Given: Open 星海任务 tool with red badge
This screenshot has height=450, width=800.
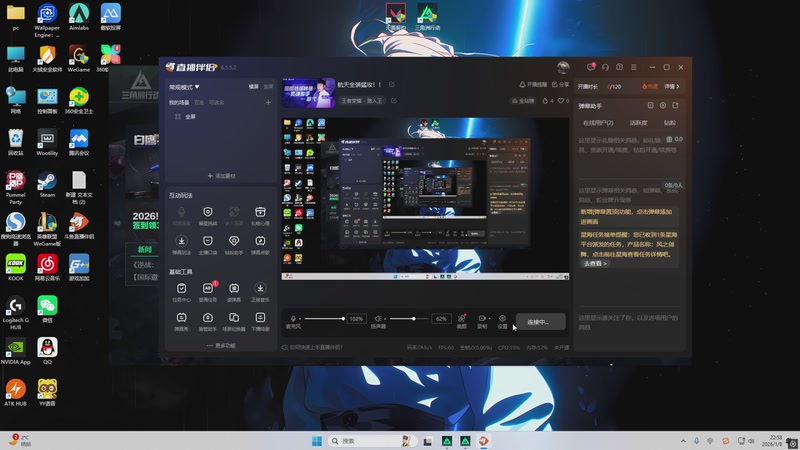Looking at the screenshot, I should click(208, 292).
